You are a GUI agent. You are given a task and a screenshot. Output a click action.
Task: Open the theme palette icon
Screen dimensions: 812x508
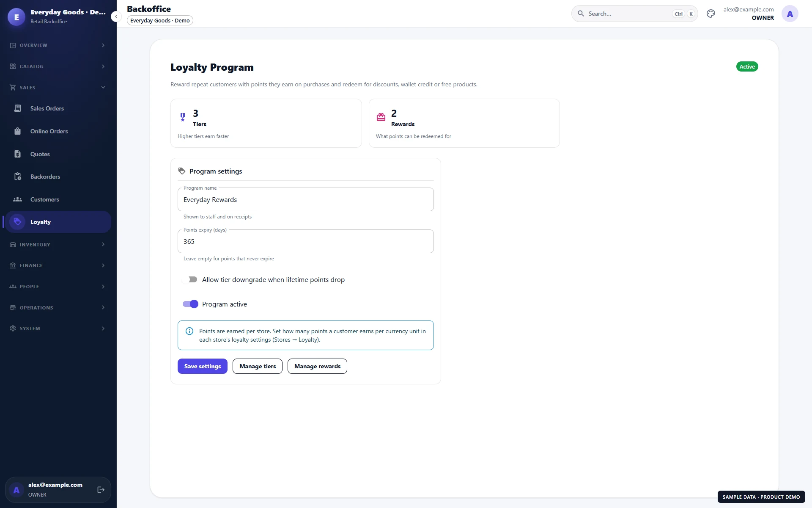click(x=711, y=14)
